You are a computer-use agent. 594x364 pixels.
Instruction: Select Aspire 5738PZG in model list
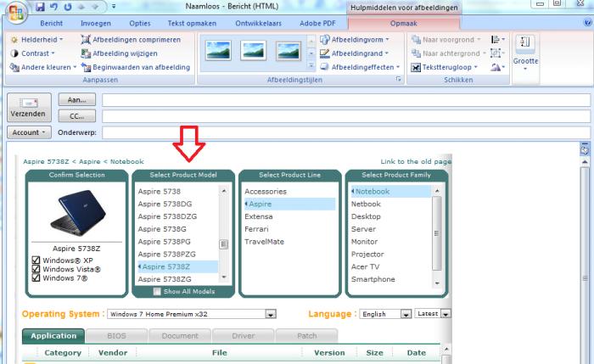pyautogui.click(x=166, y=255)
